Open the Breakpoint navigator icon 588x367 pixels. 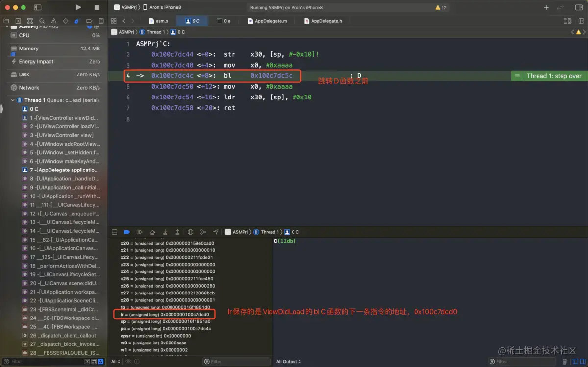click(x=88, y=21)
